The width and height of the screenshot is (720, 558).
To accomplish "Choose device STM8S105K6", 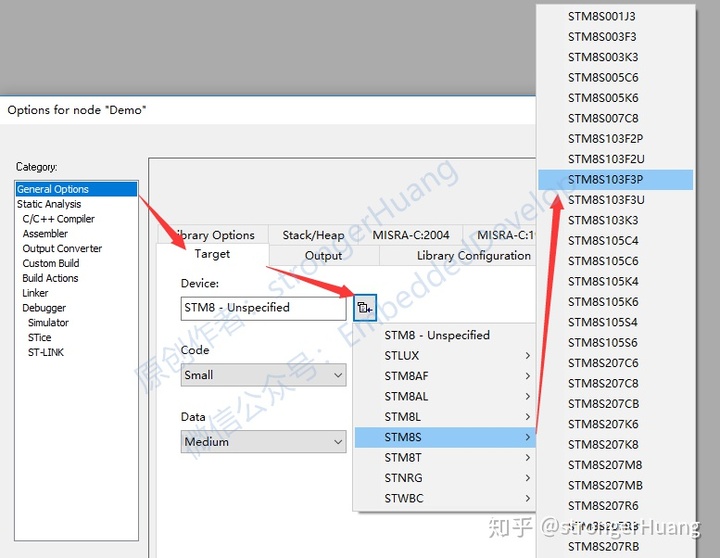I will point(615,302).
